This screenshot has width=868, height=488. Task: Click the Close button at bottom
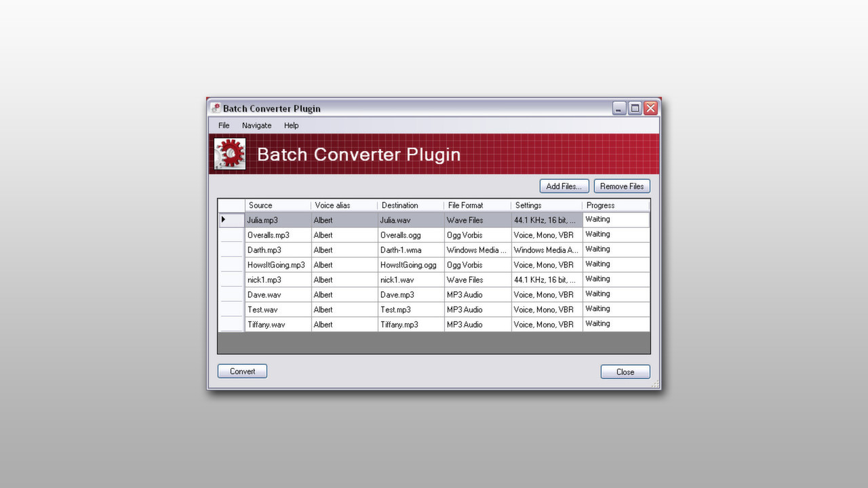coord(625,372)
